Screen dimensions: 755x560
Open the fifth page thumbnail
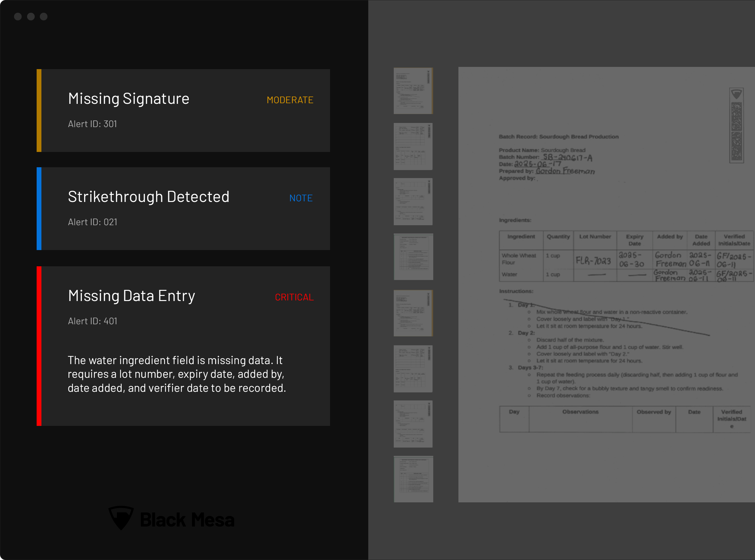point(413,313)
